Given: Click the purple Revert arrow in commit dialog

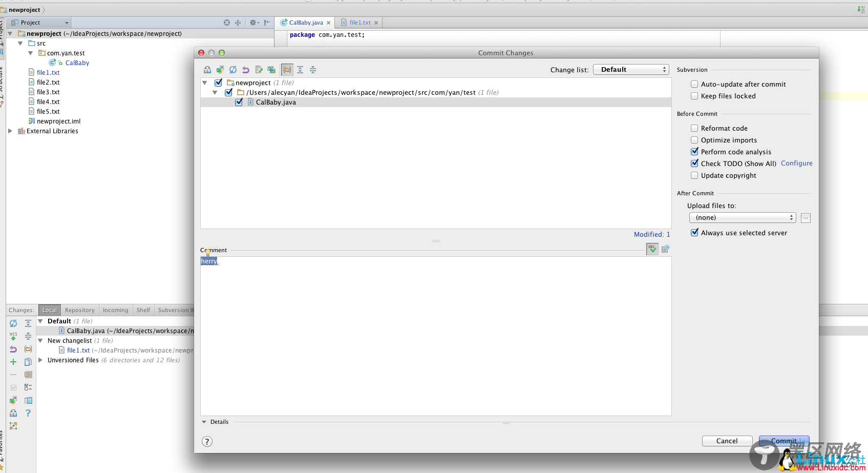Looking at the screenshot, I should coord(246,70).
